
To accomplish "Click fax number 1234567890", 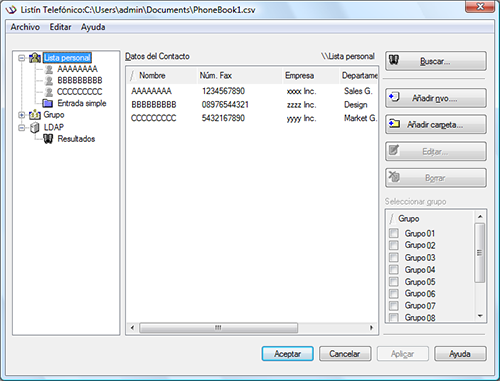I will [223, 91].
